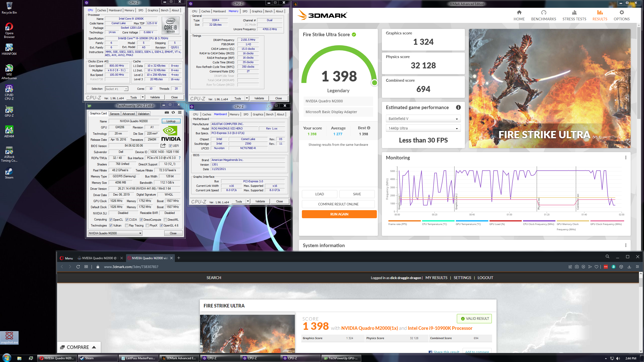This screenshot has width=644, height=362.
Task: Toggle Vulkan checkbox in GPU-Z
Action: (111, 225)
